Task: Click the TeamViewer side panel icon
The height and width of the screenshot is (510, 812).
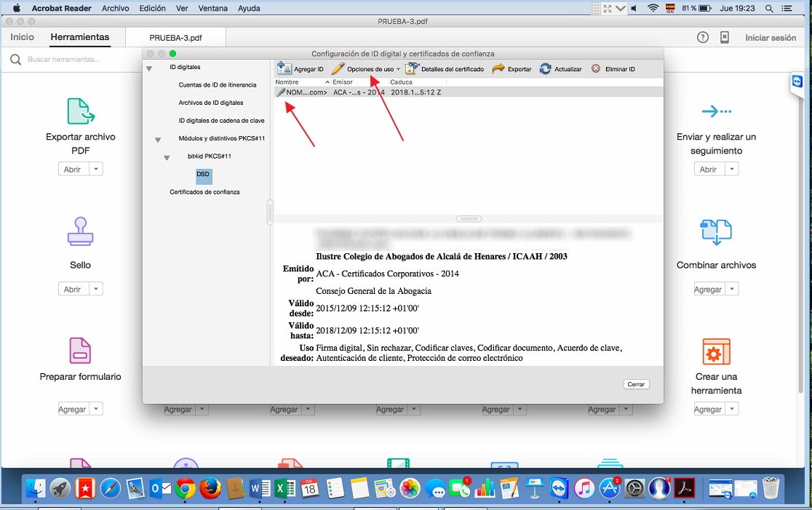Action: click(797, 81)
